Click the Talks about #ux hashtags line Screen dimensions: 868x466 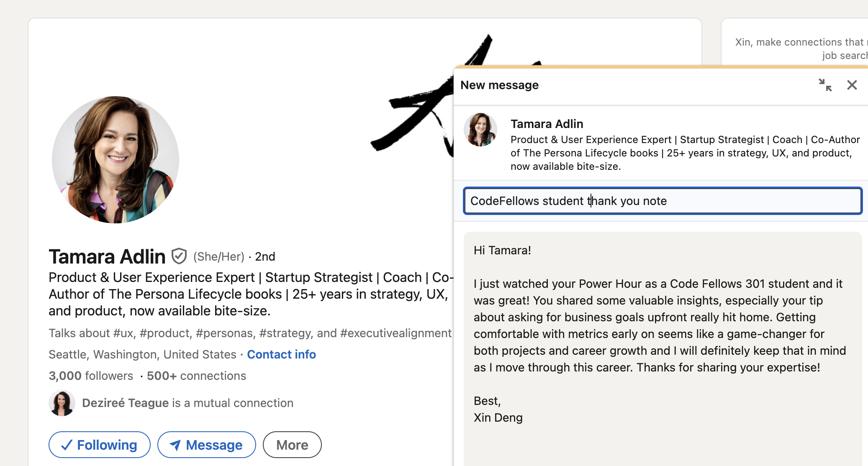pyautogui.click(x=250, y=333)
